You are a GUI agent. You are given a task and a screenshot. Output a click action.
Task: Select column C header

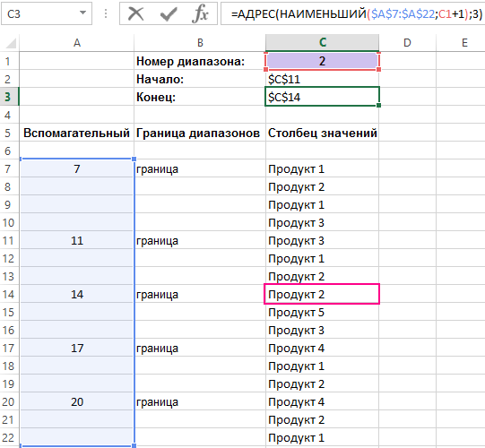323,43
